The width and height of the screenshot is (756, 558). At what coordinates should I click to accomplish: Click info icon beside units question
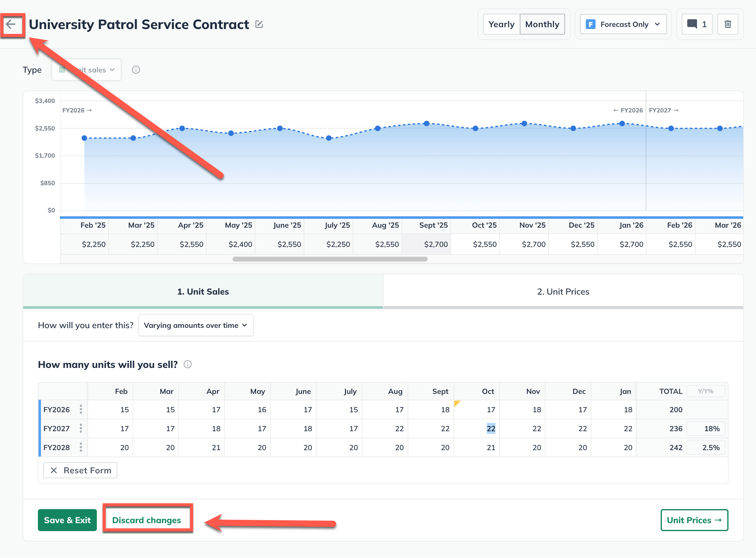(188, 365)
